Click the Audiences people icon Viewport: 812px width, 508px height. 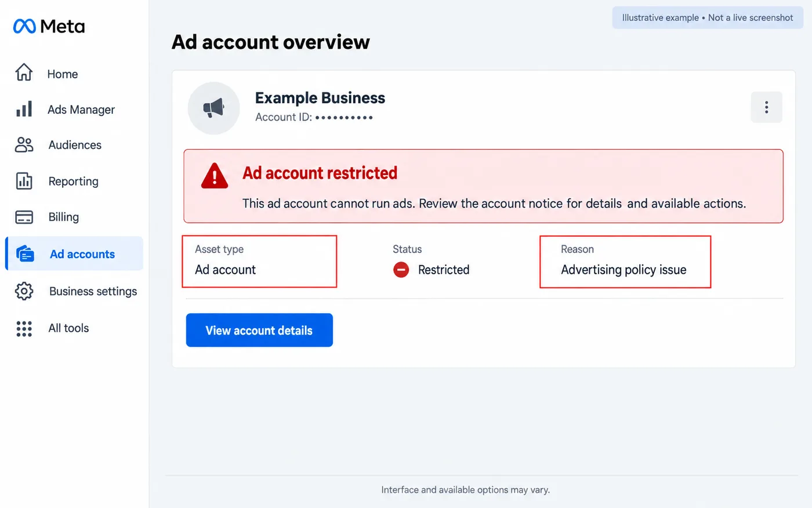pyautogui.click(x=24, y=144)
